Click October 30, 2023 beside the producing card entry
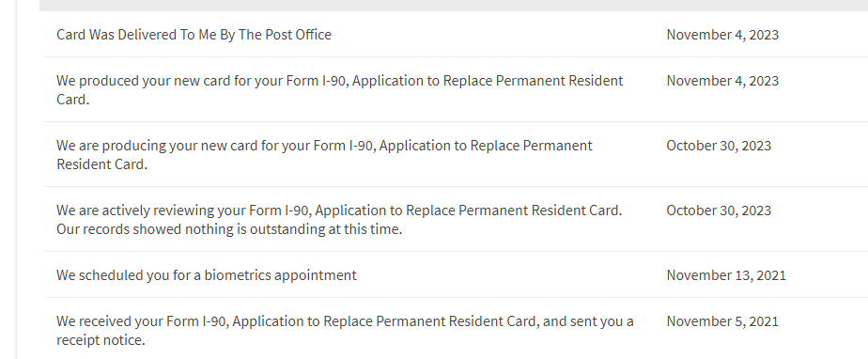 pyautogui.click(x=719, y=145)
